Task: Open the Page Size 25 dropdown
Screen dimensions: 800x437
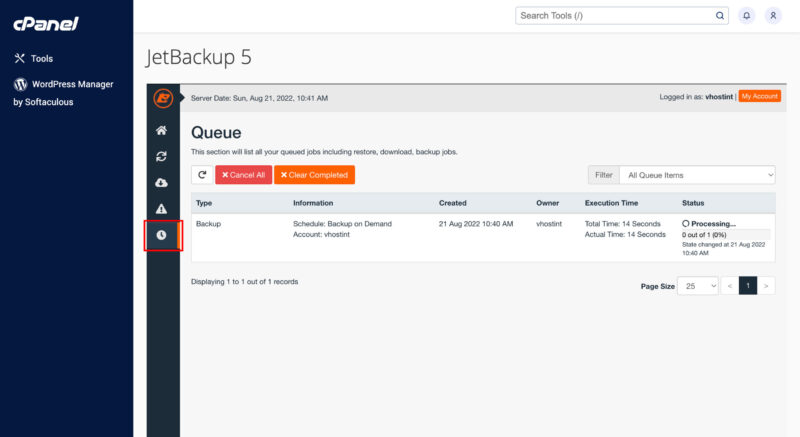Action: coord(697,286)
